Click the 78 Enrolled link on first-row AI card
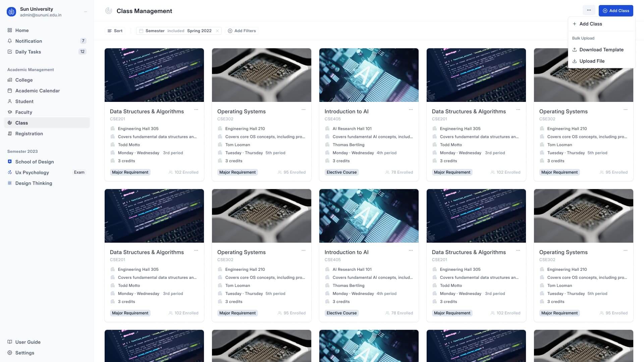644x362 pixels. tap(399, 172)
